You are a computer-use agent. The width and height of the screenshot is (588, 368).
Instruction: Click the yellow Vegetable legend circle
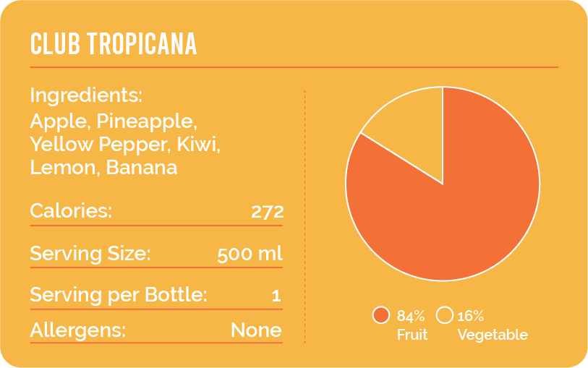tap(446, 316)
